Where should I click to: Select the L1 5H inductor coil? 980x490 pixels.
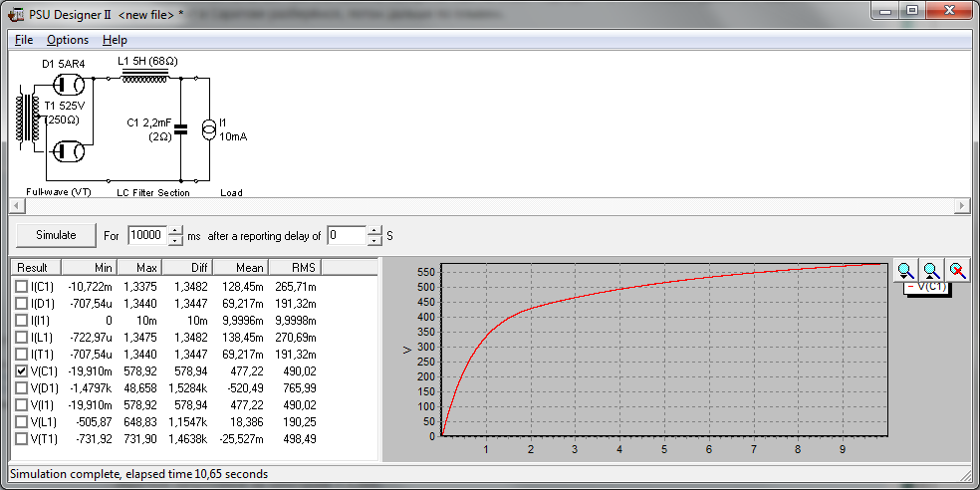pyautogui.click(x=144, y=77)
